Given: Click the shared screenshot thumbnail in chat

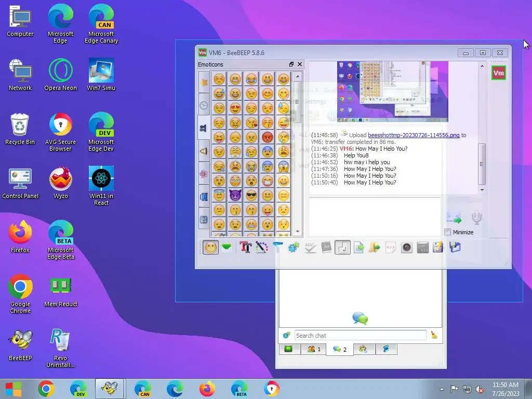Looking at the screenshot, I should pos(393,91).
